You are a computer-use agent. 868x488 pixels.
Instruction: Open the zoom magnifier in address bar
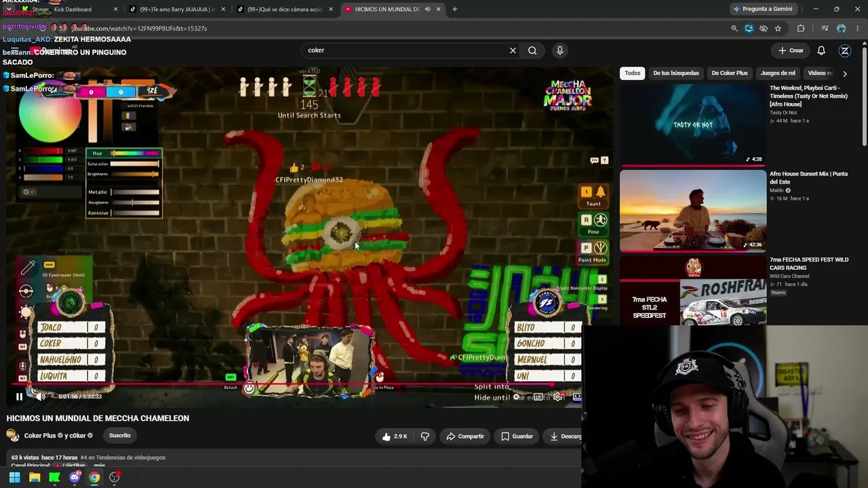coord(734,28)
